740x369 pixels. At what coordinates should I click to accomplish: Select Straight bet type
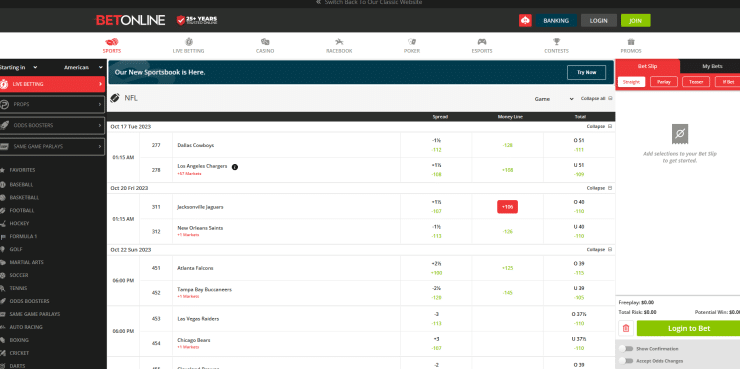[631, 82]
